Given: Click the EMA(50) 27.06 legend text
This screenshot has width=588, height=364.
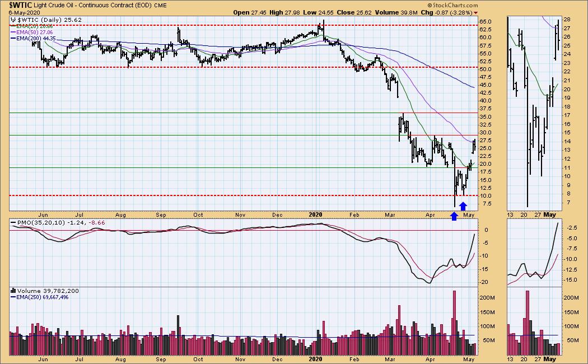Looking at the screenshot, I should pyautogui.click(x=34, y=32).
